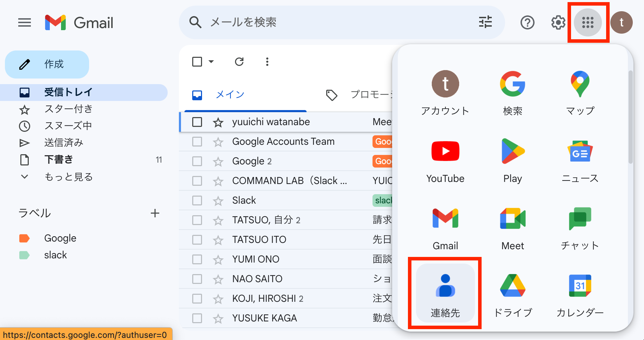Open Google 検索 app
This screenshot has height=340, width=644.
pos(512,93)
